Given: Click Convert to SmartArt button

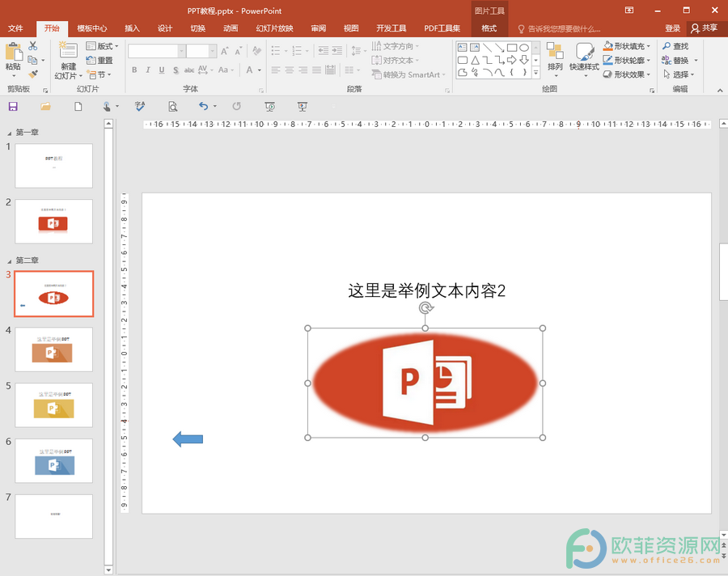Looking at the screenshot, I should click(408, 74).
